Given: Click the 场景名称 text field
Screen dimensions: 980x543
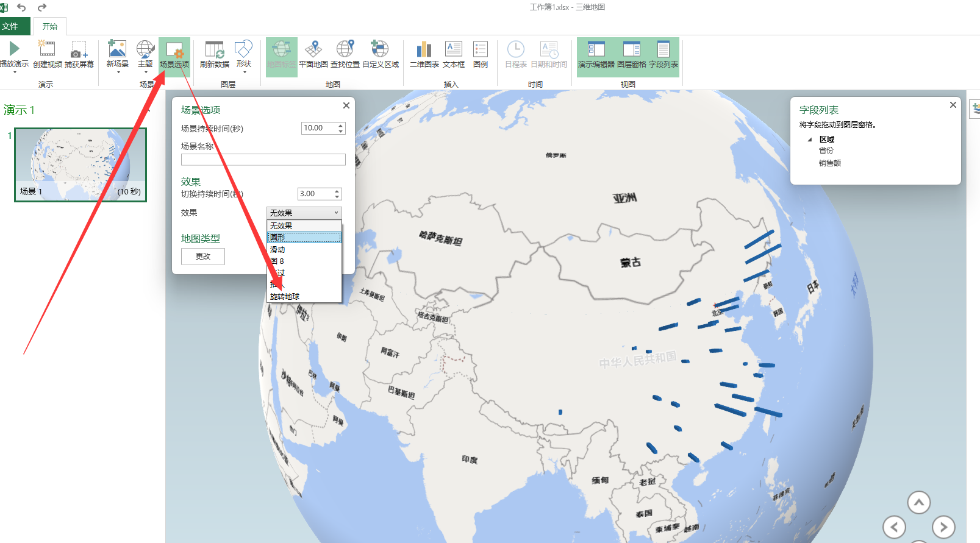Looking at the screenshot, I should pyautogui.click(x=263, y=160).
